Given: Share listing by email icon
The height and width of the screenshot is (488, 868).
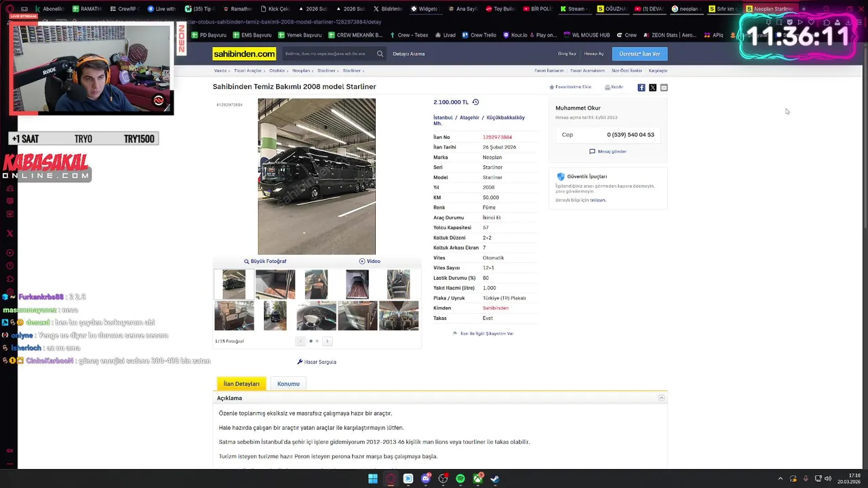Looking at the screenshot, I should [664, 87].
